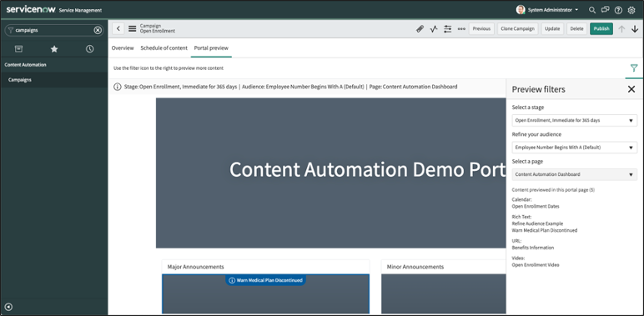This screenshot has width=644, height=316.
Task: Open the System Administrator user menu
Action: pos(547,10)
